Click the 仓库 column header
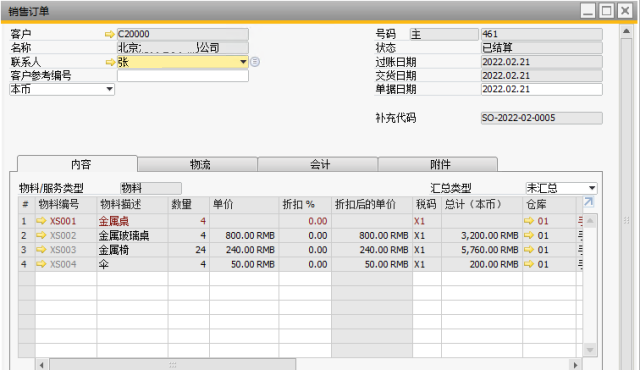 coord(549,204)
